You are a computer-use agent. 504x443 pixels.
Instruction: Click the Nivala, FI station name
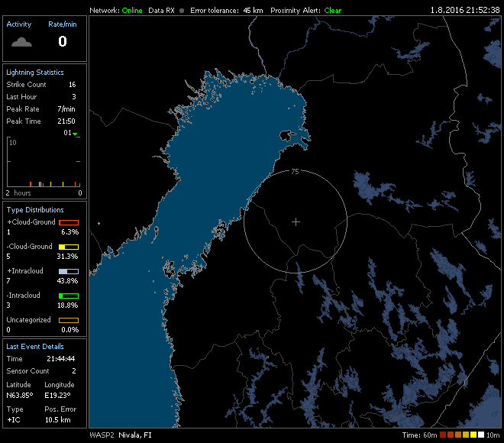click(135, 435)
